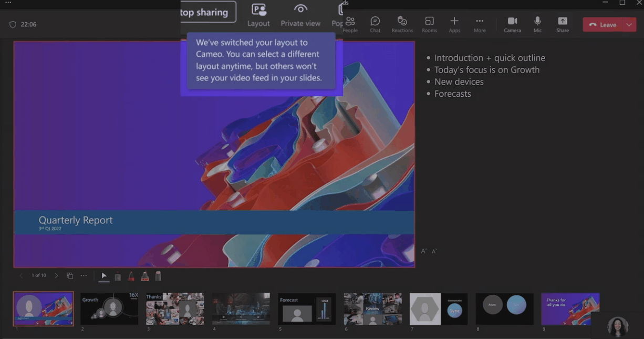The image size is (644, 339).
Task: Click the Share tray button
Action: pos(563,24)
